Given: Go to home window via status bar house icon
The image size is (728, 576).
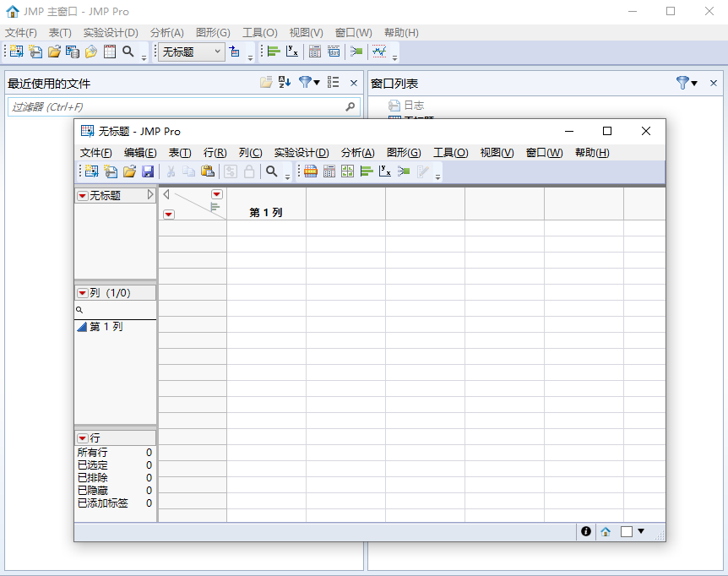Looking at the screenshot, I should point(606,531).
